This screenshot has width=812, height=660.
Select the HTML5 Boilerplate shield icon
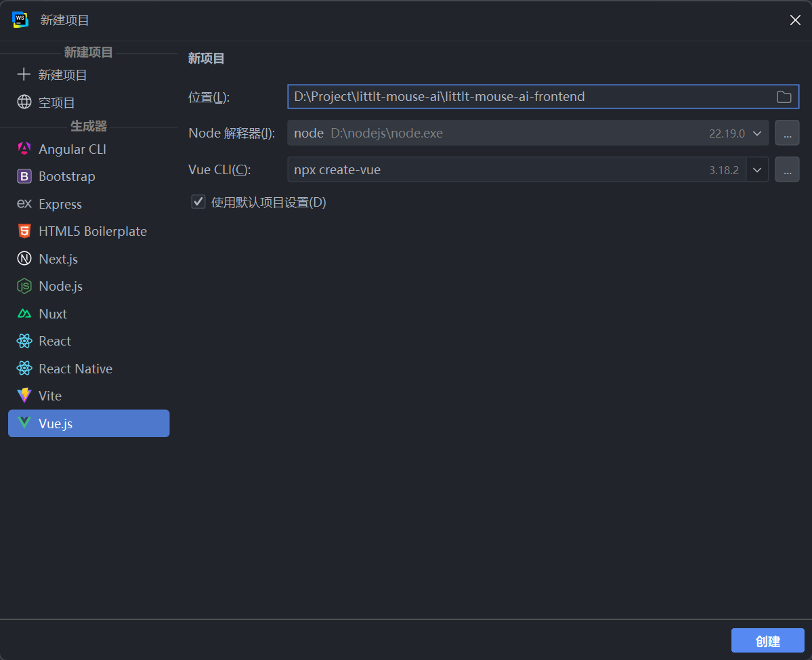point(24,231)
